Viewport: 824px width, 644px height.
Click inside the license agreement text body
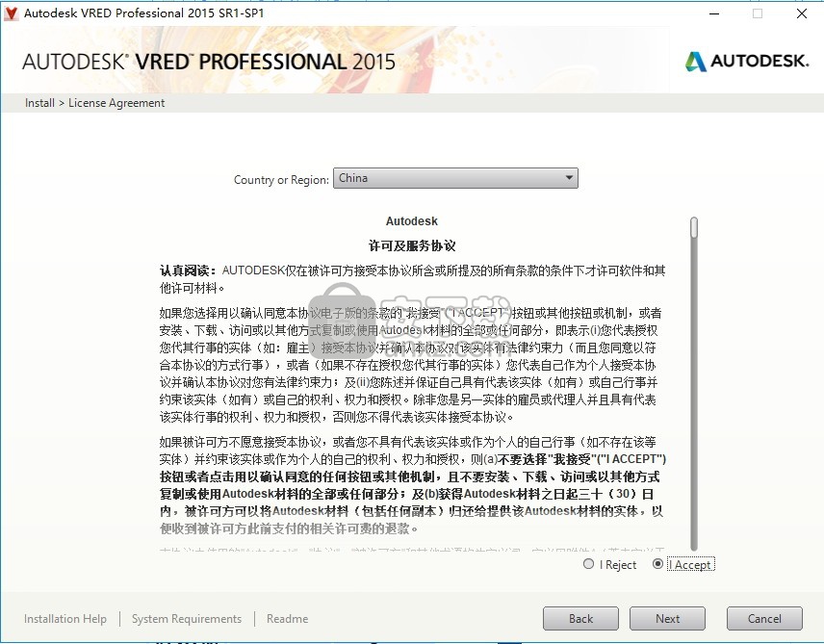412,385
